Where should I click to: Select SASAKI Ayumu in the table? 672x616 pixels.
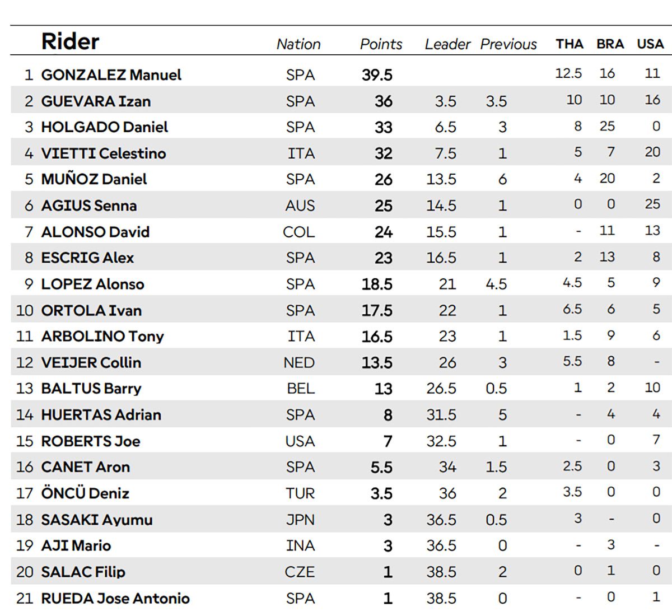(97, 520)
